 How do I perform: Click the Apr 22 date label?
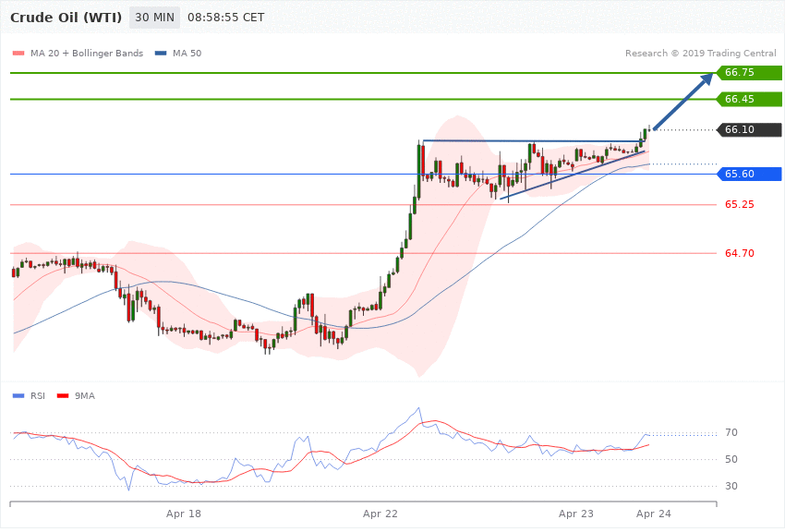point(380,514)
